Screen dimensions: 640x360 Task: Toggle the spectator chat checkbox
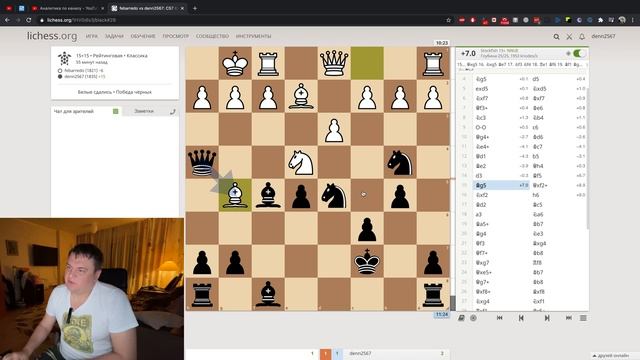pyautogui.click(x=116, y=111)
